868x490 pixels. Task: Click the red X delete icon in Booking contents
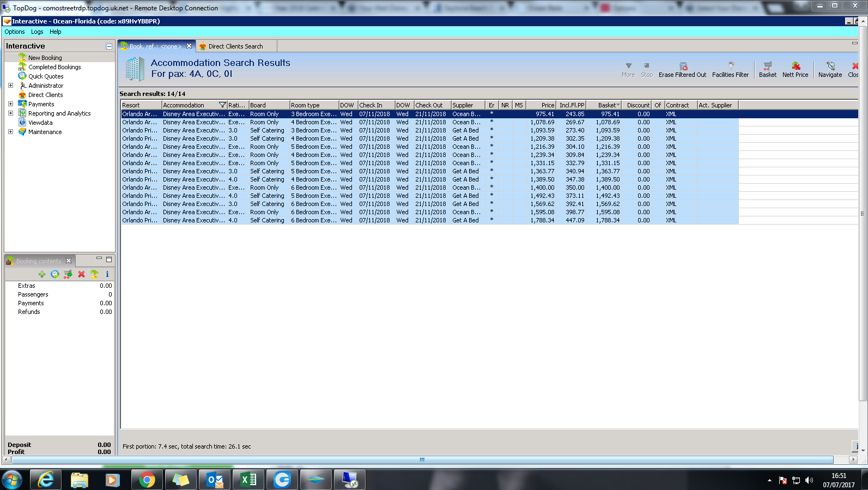click(x=81, y=274)
